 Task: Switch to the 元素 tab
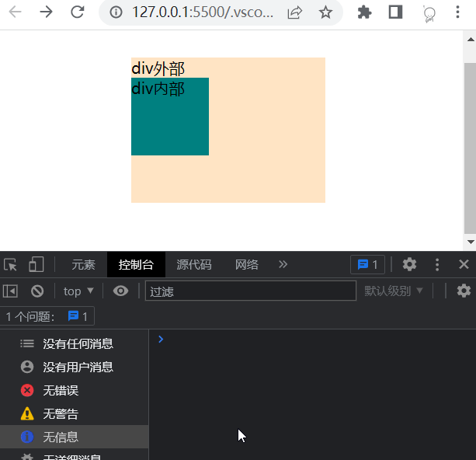click(83, 264)
